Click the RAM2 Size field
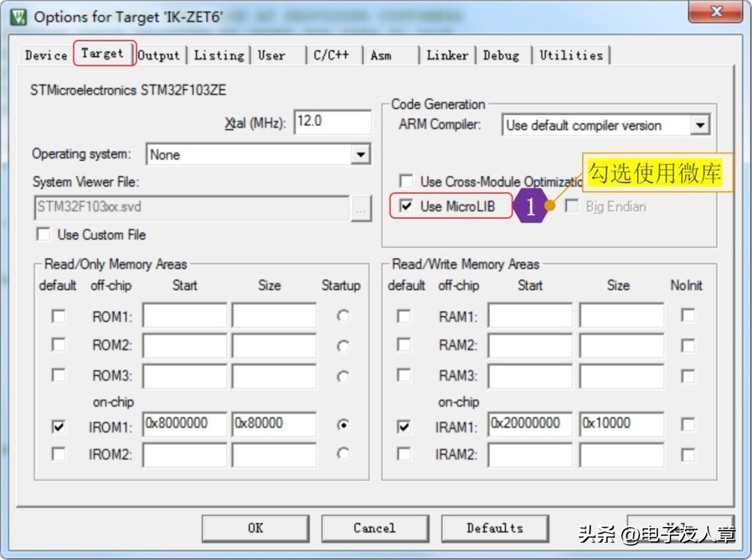The height and width of the screenshot is (560, 752). 622,345
